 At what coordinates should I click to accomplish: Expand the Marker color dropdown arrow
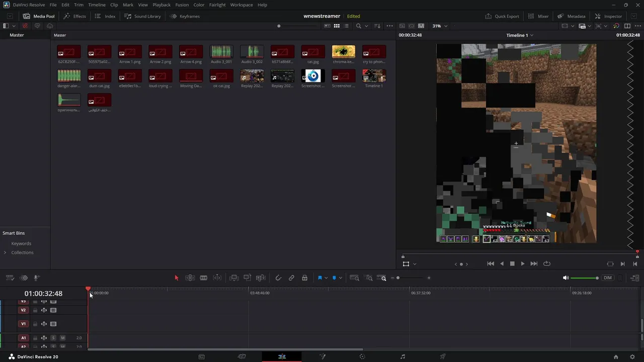[341, 278]
